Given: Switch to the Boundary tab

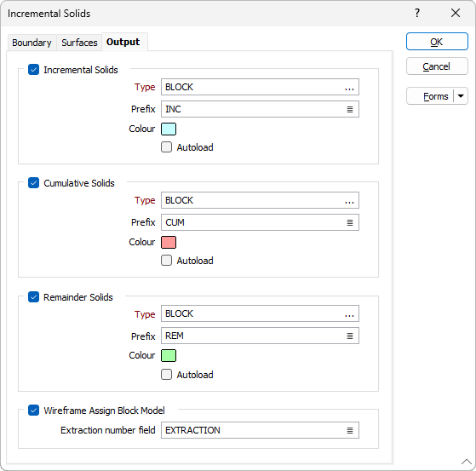Looking at the screenshot, I should point(32,43).
